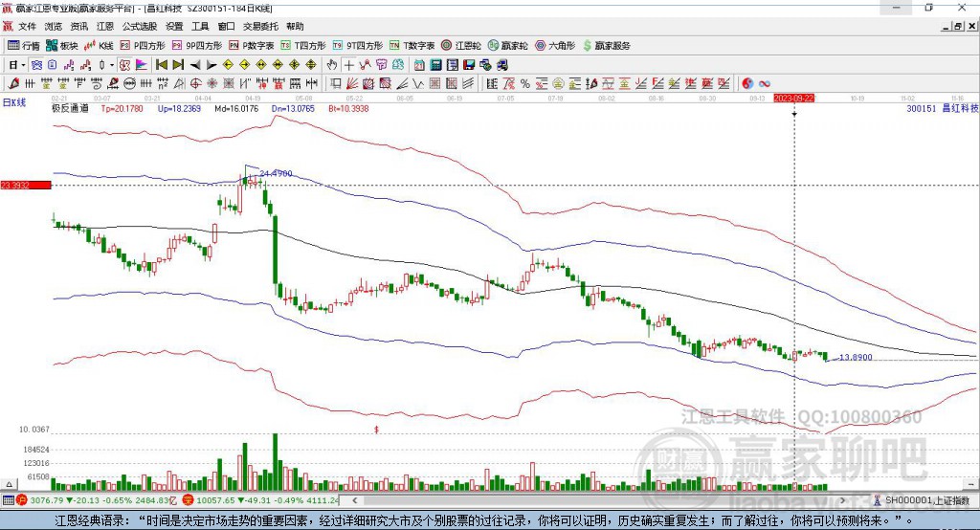
Task: Open 赢家服务 with the dollar icon
Action: (x=606, y=46)
